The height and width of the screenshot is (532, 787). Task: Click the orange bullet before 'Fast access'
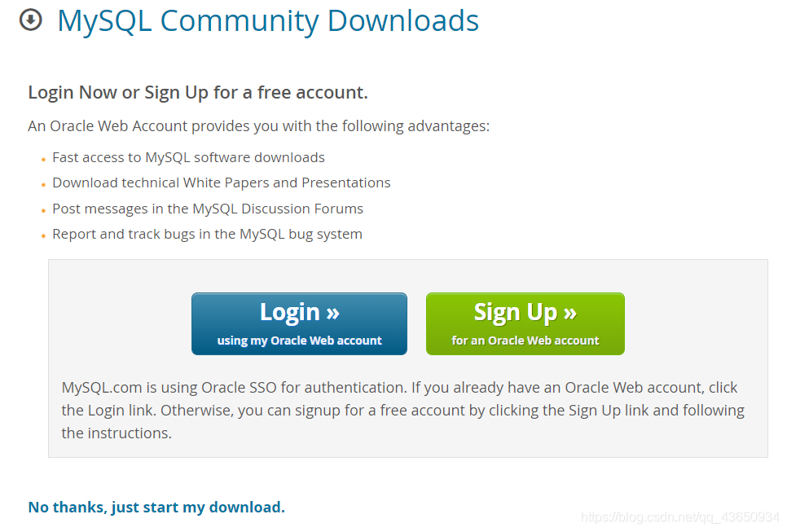(x=44, y=160)
